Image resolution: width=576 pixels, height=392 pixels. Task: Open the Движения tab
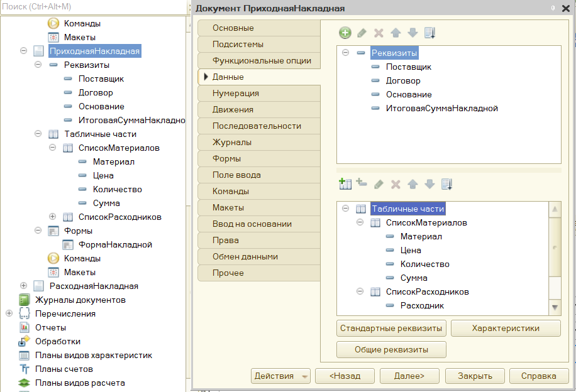pyautogui.click(x=259, y=110)
